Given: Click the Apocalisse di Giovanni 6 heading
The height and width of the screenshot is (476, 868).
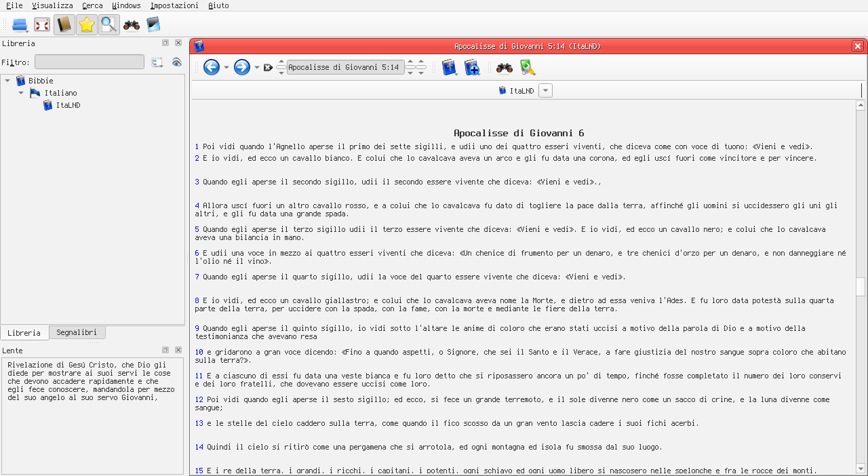Looking at the screenshot, I should 519,133.
